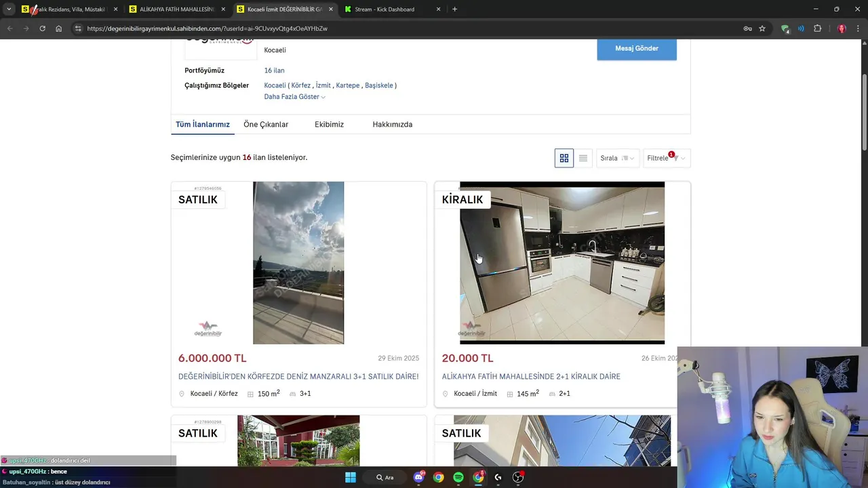Open Spotify from taskbar

(x=458, y=477)
